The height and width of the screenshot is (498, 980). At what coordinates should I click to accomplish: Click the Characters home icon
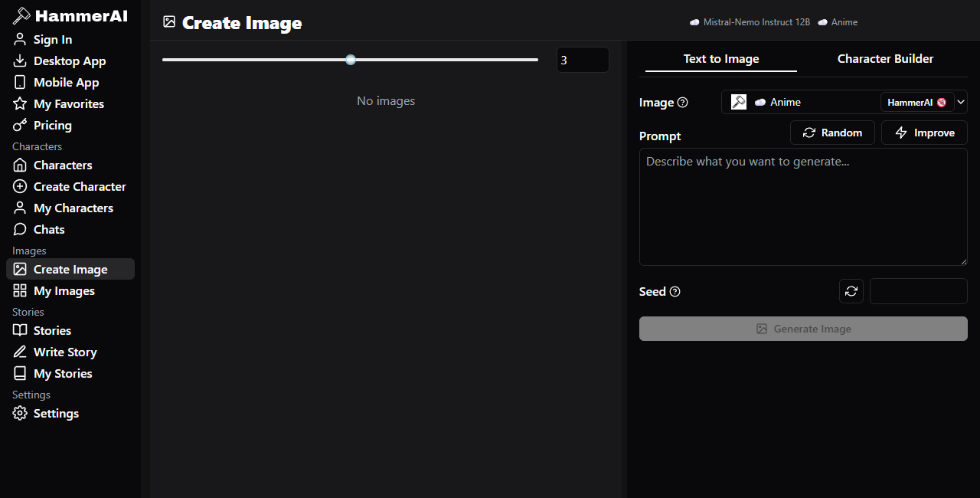(x=20, y=165)
